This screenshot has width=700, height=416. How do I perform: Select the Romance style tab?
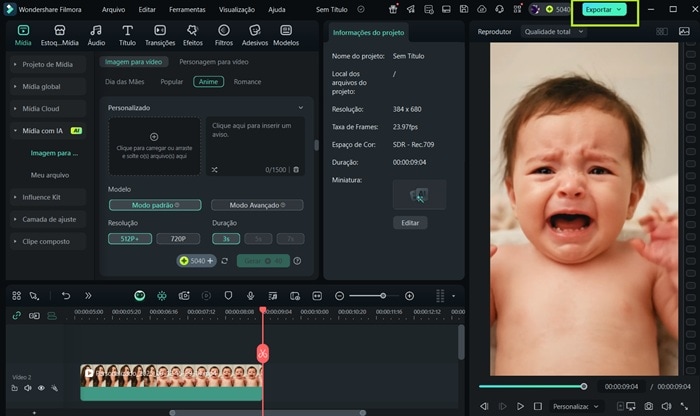point(247,82)
